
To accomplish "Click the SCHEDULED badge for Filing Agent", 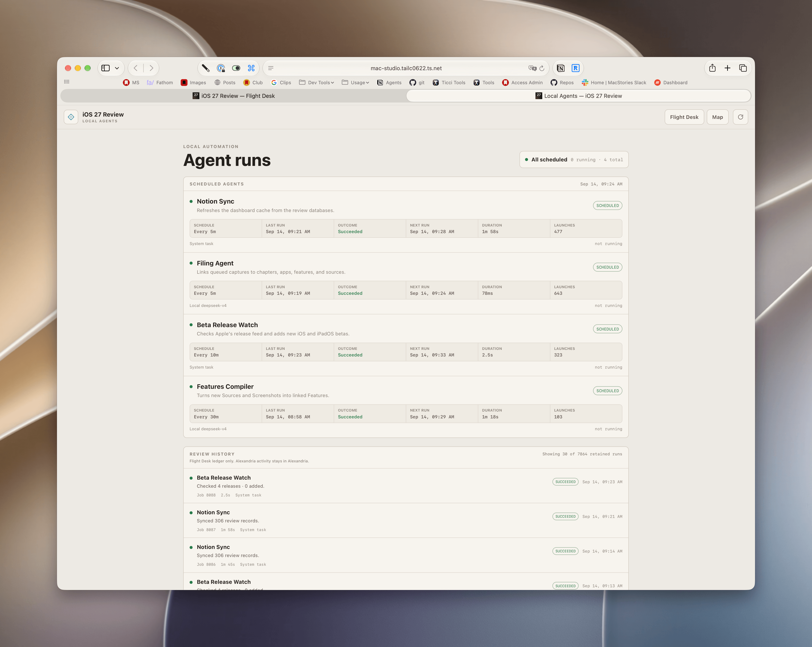I will point(608,267).
